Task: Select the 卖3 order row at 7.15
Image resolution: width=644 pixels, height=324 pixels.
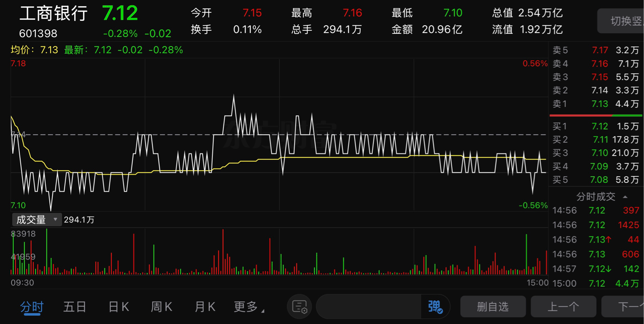Action: click(596, 77)
